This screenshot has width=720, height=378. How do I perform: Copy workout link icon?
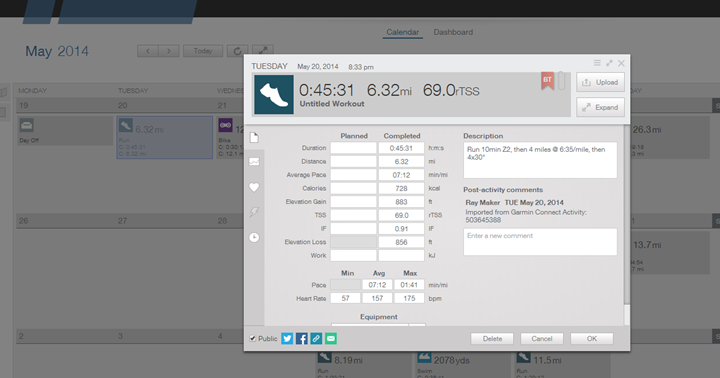316,339
